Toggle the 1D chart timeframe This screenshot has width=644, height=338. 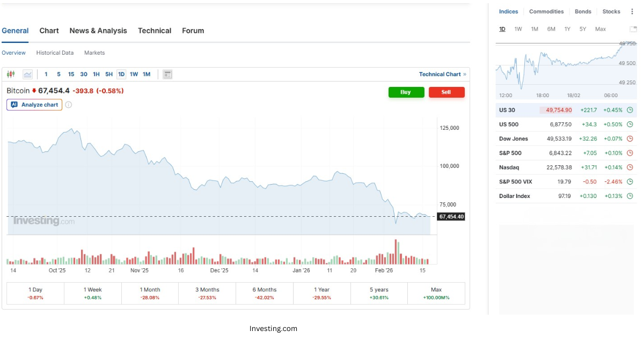click(122, 74)
